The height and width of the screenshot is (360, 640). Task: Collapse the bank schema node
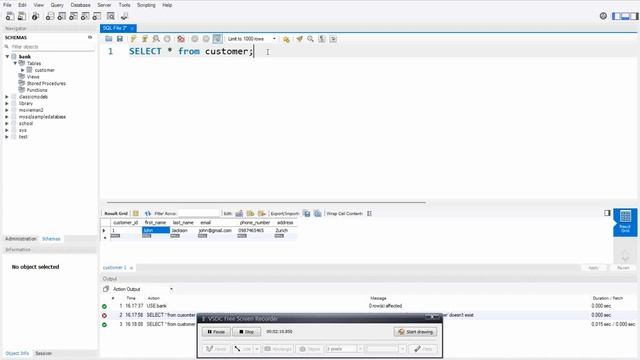click(x=7, y=56)
